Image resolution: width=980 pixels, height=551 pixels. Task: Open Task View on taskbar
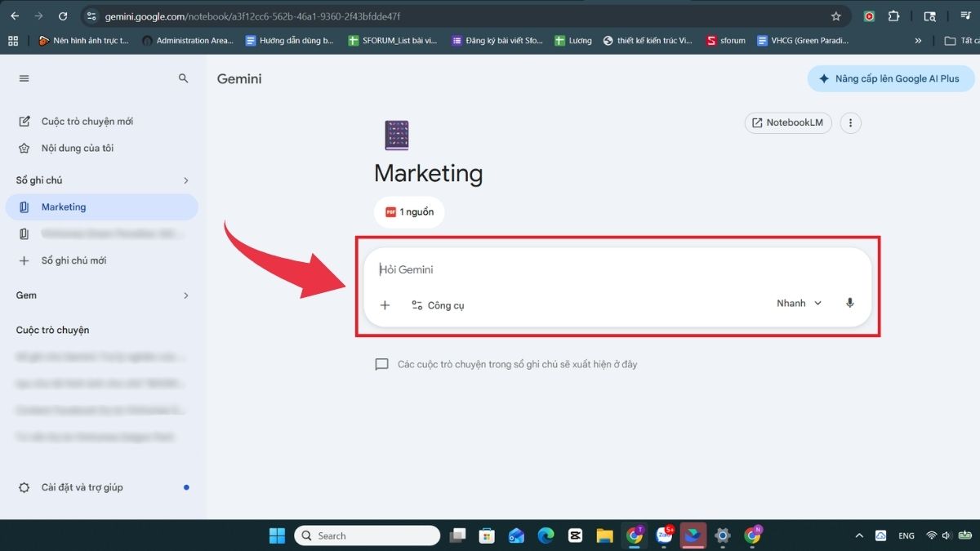(458, 535)
